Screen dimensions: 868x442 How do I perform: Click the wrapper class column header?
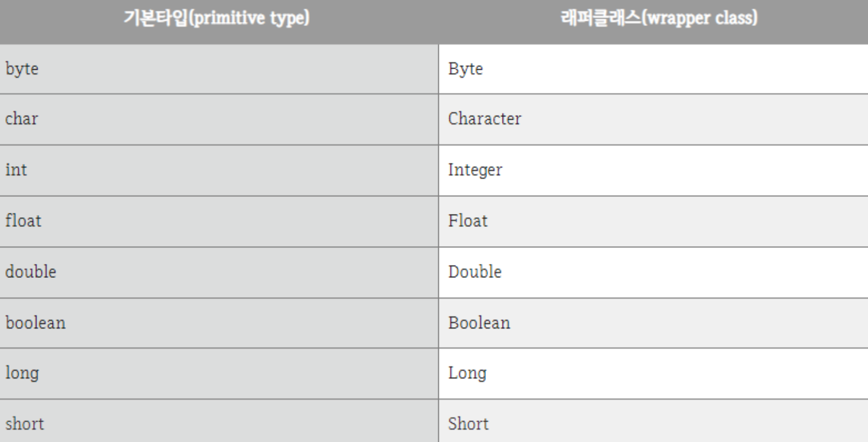coord(653,22)
